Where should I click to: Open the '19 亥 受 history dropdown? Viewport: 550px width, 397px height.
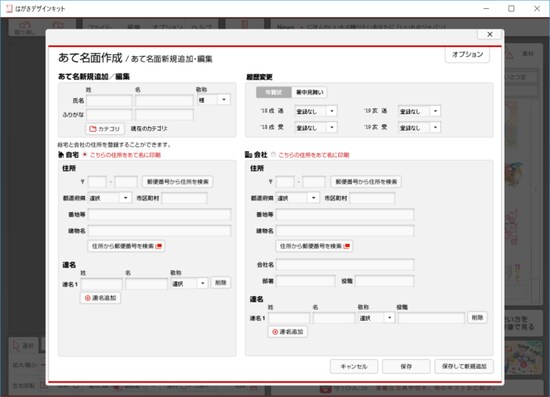point(419,127)
